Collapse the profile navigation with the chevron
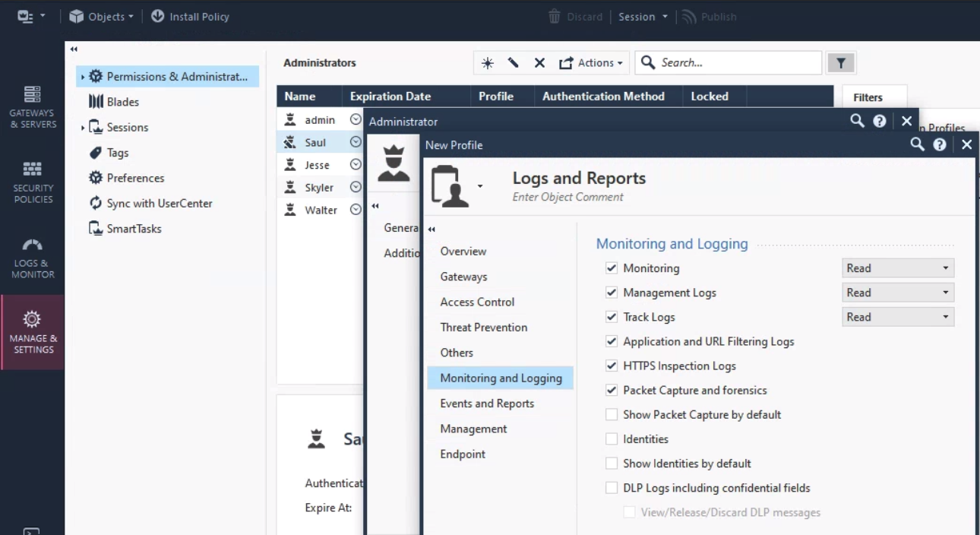 (431, 228)
